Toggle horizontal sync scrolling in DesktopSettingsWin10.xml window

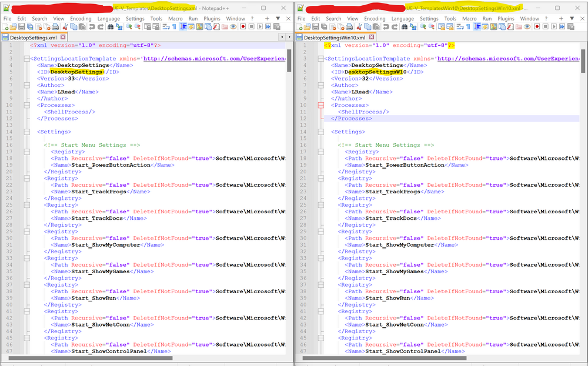click(450, 26)
